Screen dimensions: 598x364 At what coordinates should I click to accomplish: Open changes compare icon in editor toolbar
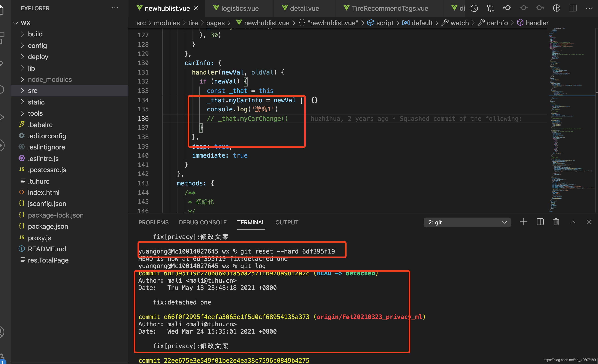pos(490,8)
